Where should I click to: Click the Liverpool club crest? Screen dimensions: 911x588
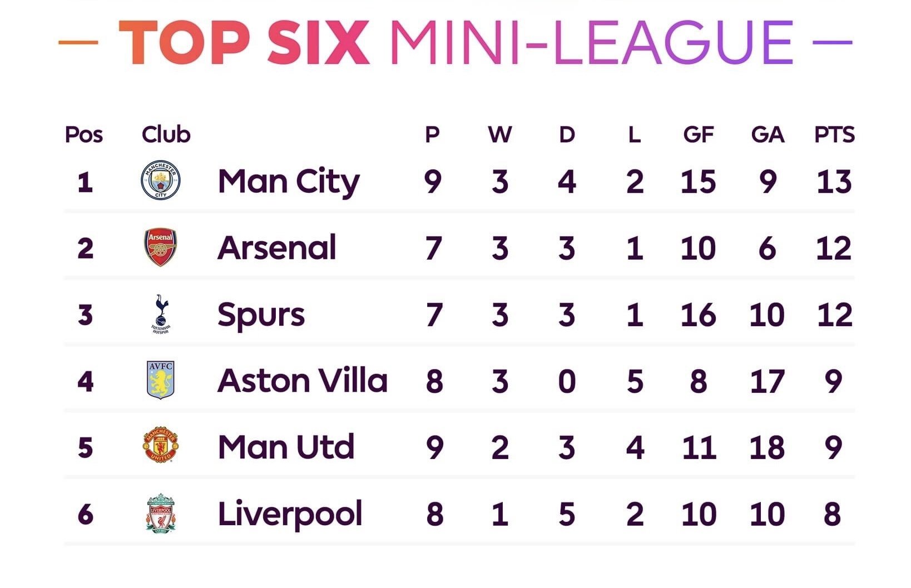pos(161,513)
